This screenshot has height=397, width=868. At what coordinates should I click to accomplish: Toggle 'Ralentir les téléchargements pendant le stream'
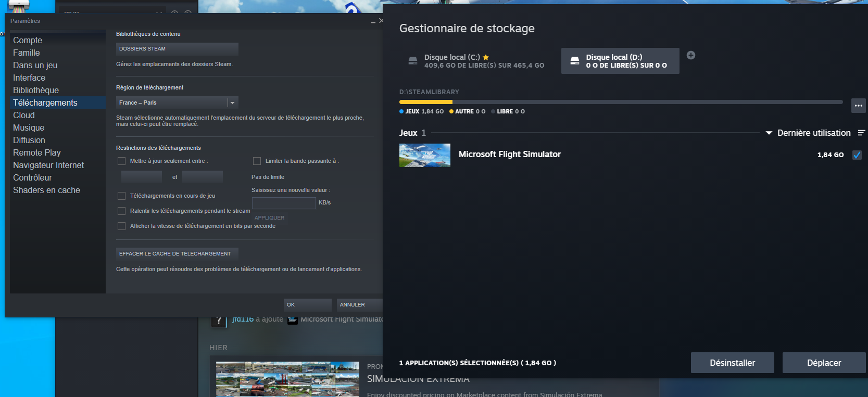pyautogui.click(x=121, y=211)
